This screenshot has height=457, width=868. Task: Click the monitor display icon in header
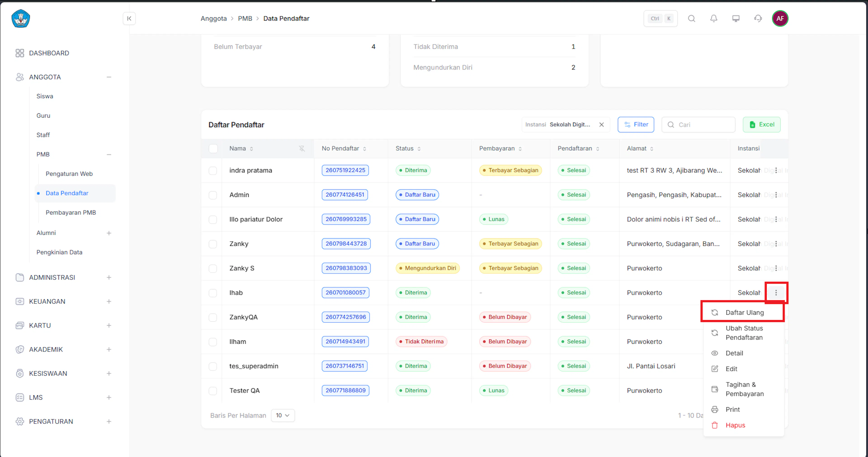pos(736,19)
